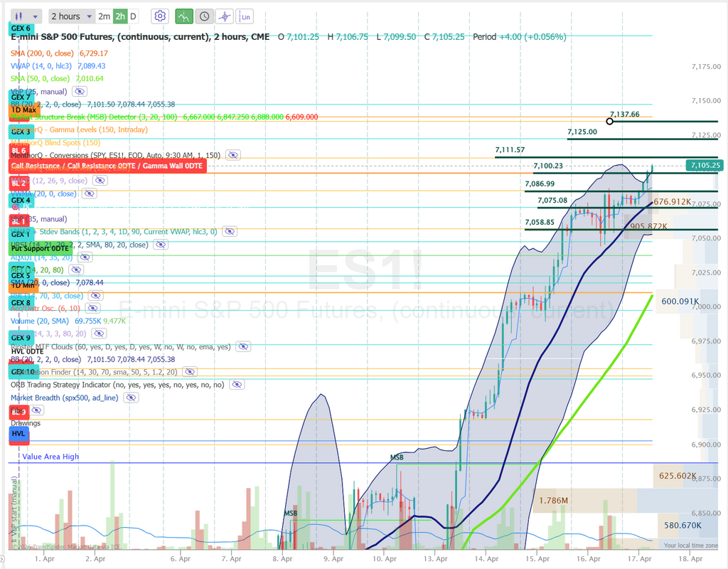Click the 7,137.66 level line handle

(610, 122)
